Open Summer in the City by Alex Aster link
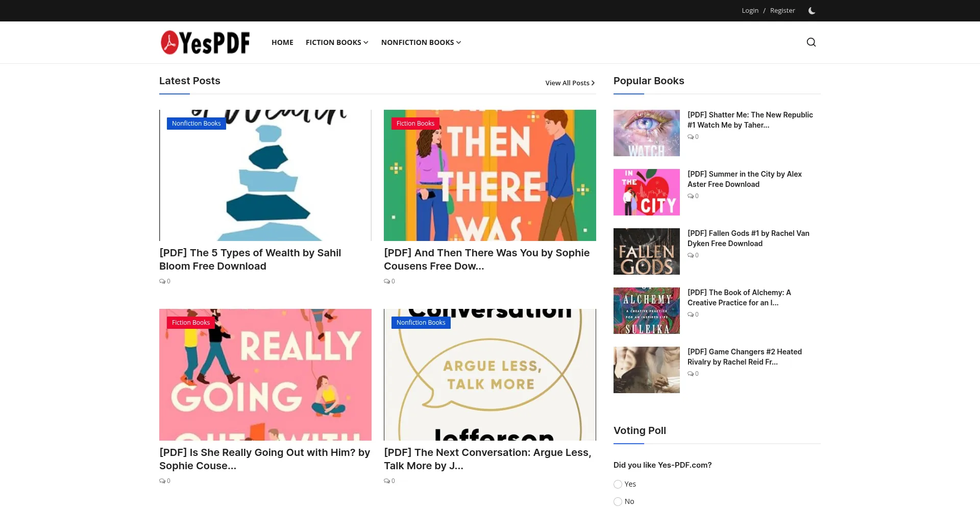 coord(745,179)
